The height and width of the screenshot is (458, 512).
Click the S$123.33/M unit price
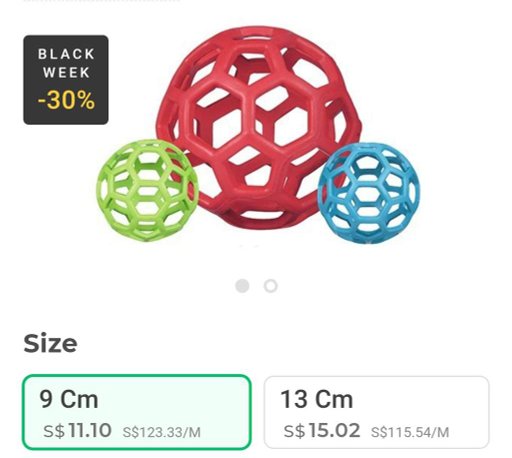(x=162, y=433)
